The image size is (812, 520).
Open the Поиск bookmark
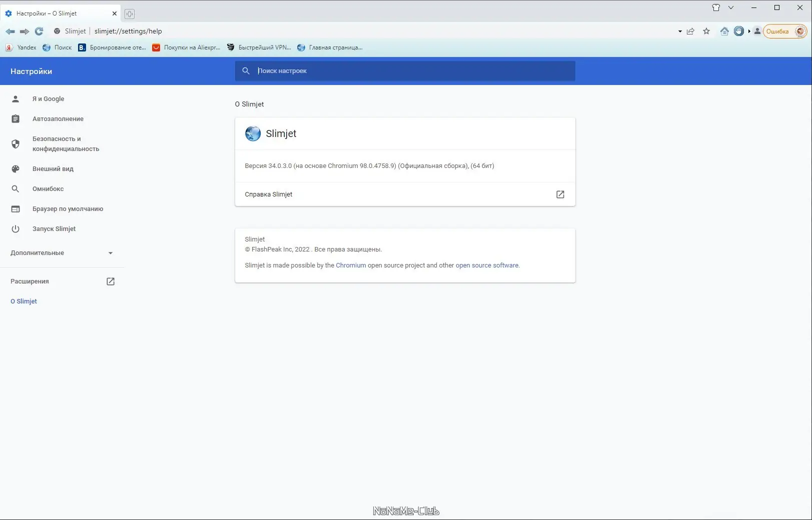tap(57, 47)
